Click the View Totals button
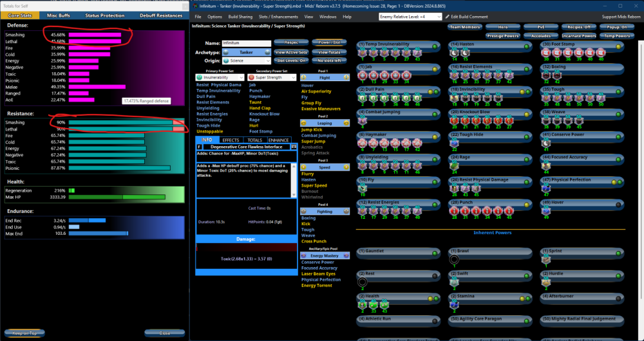The width and height of the screenshot is (644, 341). [x=329, y=51]
